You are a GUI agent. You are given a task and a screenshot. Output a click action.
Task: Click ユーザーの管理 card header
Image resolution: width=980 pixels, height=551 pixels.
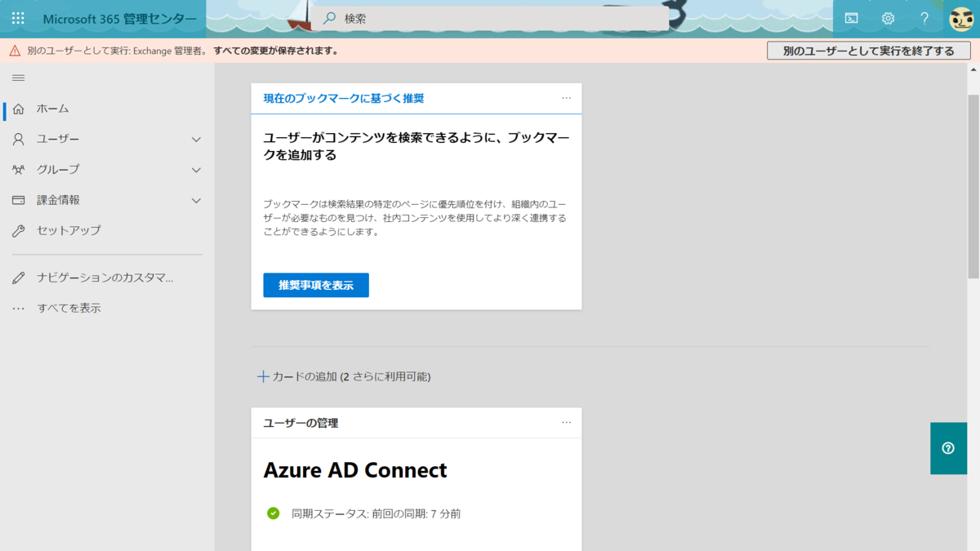301,423
